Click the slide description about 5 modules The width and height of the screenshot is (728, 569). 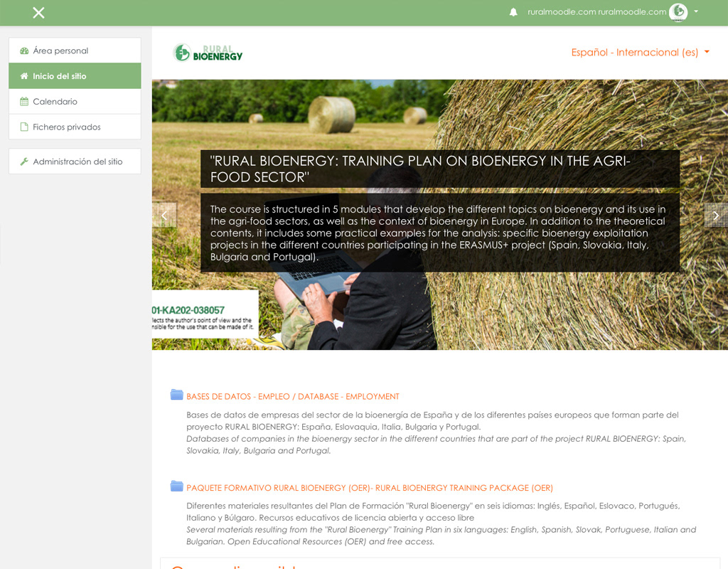(x=439, y=233)
